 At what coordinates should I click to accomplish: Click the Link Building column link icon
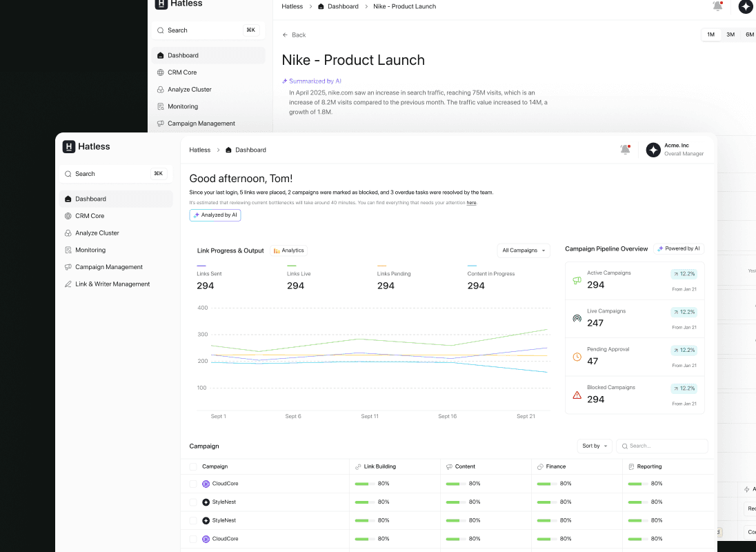(x=358, y=466)
